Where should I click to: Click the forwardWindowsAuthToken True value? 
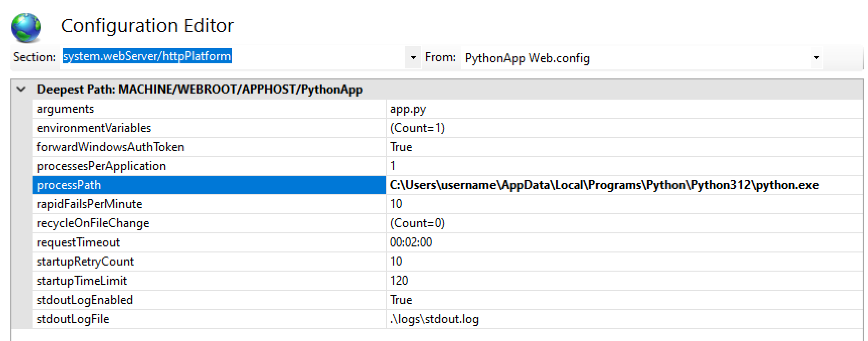[x=401, y=147]
